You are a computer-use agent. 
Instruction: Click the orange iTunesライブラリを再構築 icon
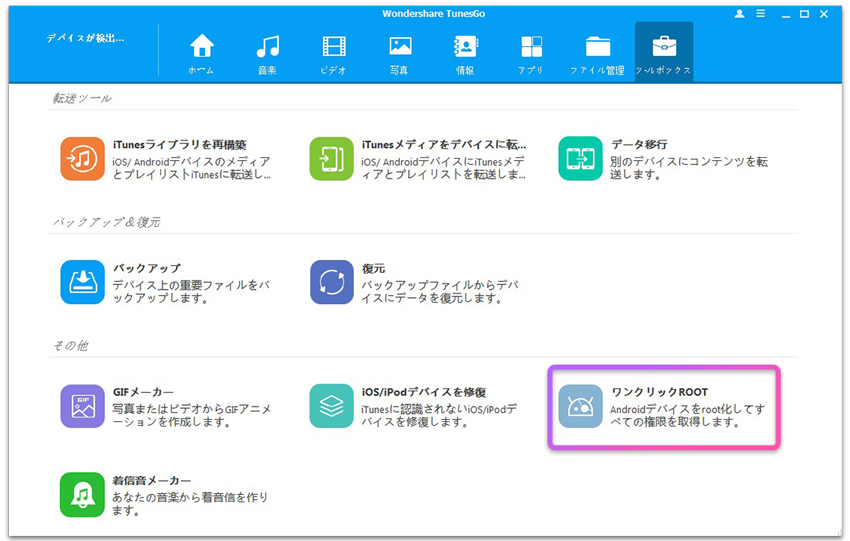point(82,159)
